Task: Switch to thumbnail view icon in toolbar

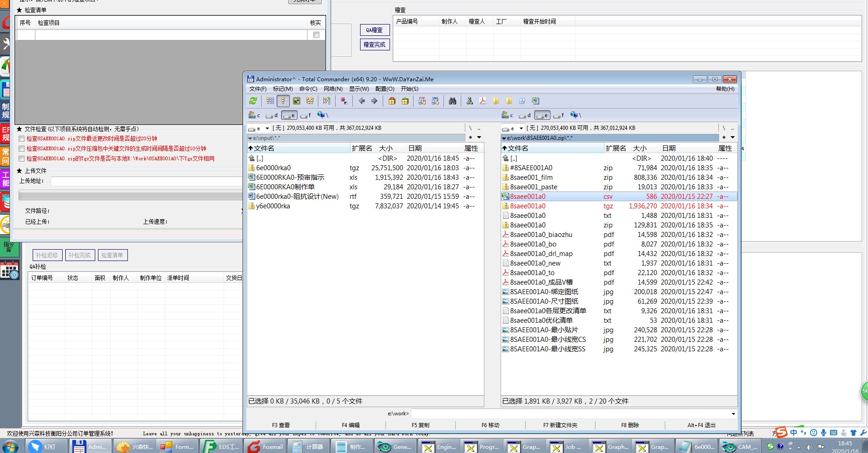Action: click(x=297, y=101)
